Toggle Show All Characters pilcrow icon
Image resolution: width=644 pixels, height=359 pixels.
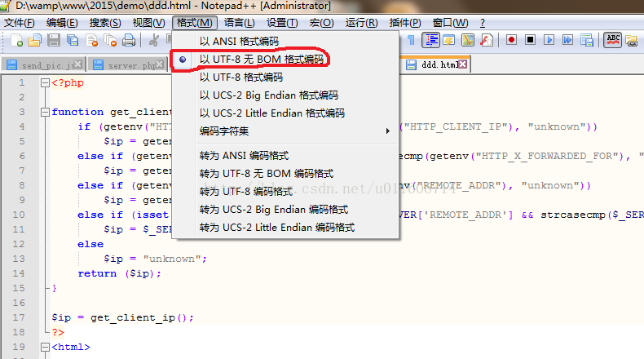point(411,40)
